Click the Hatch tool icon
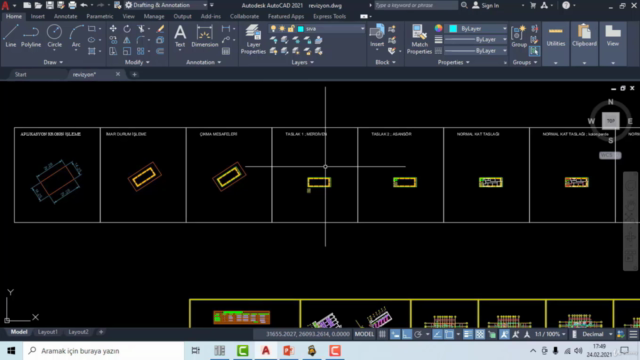The height and width of the screenshot is (360, 640). (92, 51)
